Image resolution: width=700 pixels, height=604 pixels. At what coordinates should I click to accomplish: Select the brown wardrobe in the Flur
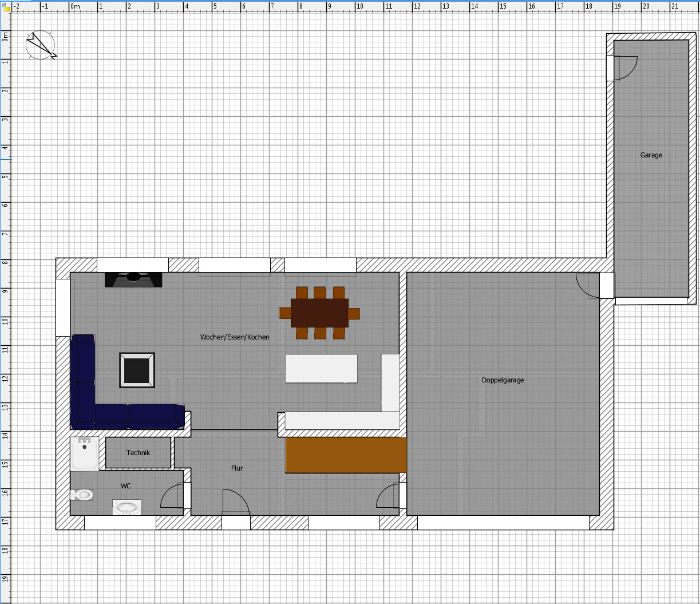346,455
